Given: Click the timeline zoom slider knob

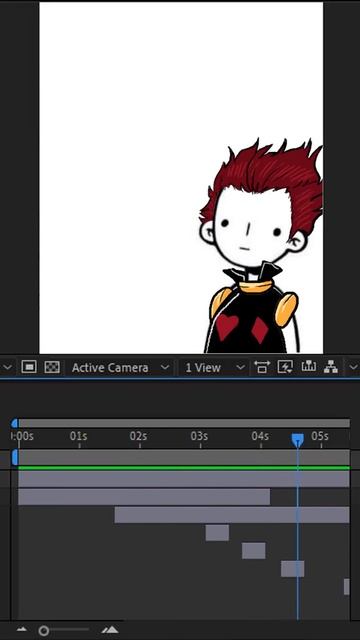Looking at the screenshot, I should pos(44,631).
